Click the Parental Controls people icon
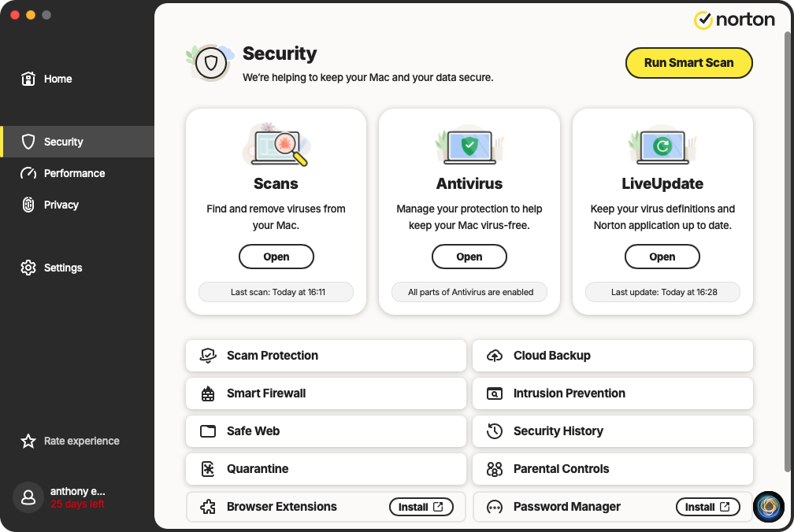 (495, 469)
